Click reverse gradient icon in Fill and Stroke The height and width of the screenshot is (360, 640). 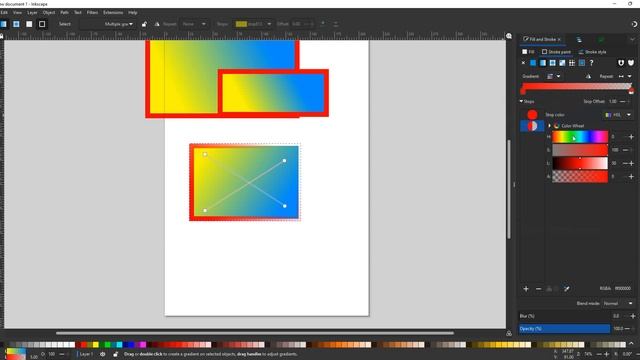click(x=588, y=76)
